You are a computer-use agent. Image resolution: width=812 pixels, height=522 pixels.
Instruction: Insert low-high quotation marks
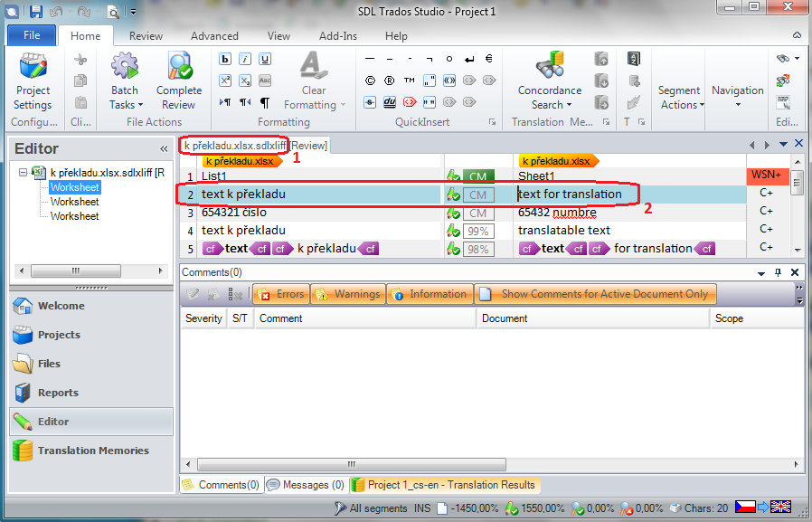click(x=430, y=81)
